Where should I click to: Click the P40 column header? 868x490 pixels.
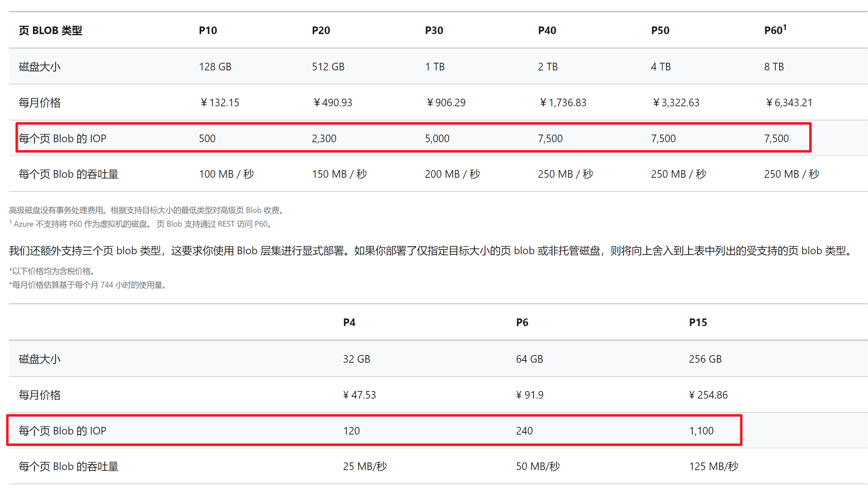[547, 30]
